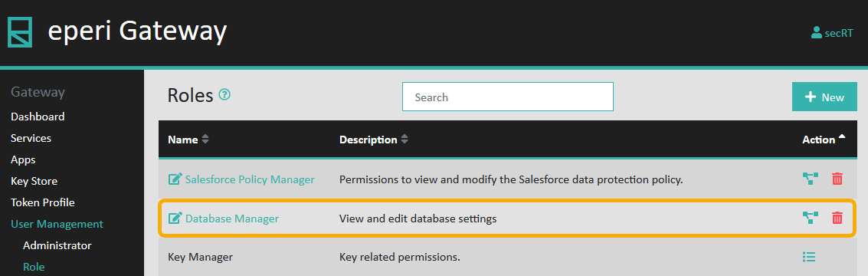Click the edit icon beside Database Manager
The height and width of the screenshot is (276, 868).
pyautogui.click(x=175, y=219)
